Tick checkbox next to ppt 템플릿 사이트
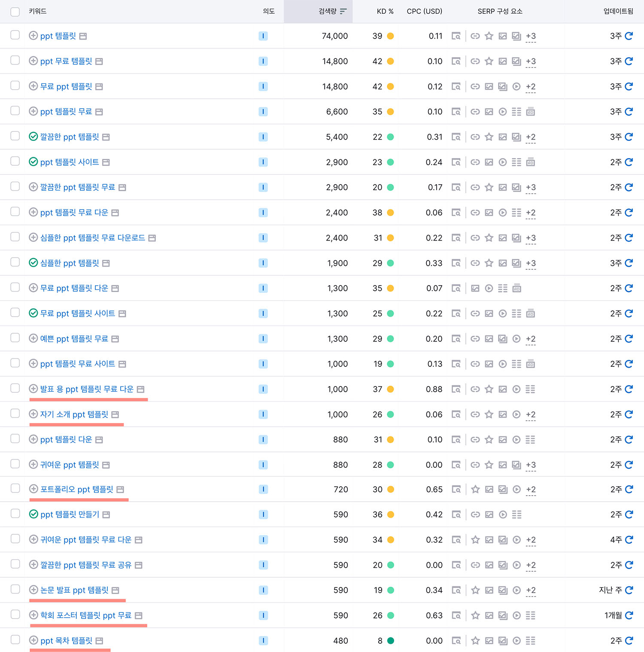 point(15,161)
